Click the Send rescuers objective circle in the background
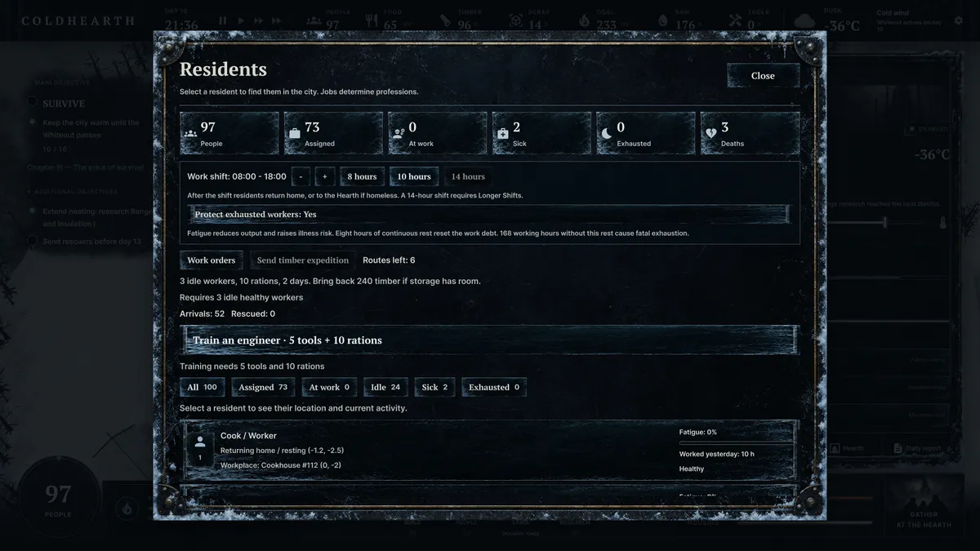This screenshot has width=980, height=551. (33, 241)
